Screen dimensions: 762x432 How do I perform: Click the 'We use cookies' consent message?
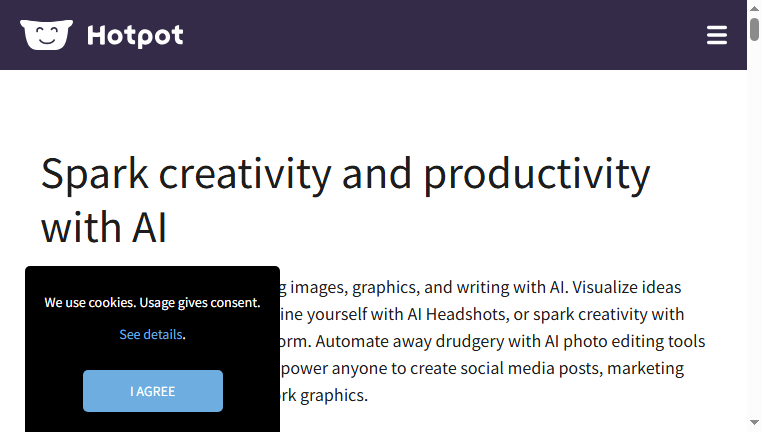153,302
